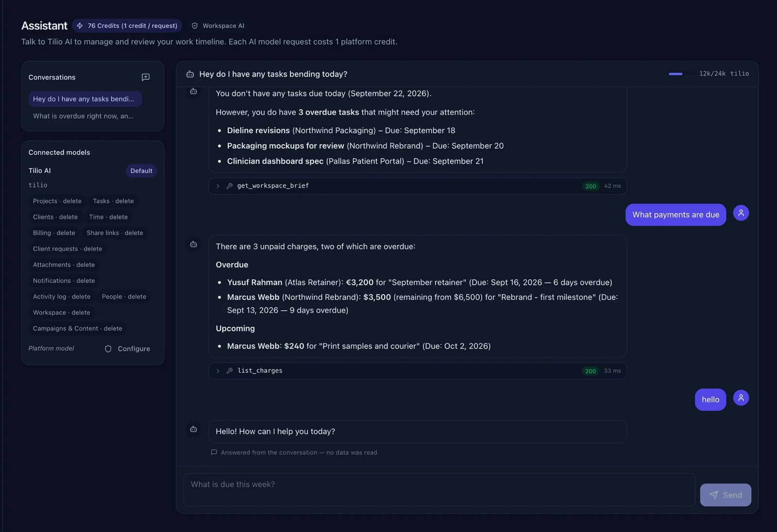Click the 12k/24k token counter
Screen dimensions: 777x532
point(712,74)
